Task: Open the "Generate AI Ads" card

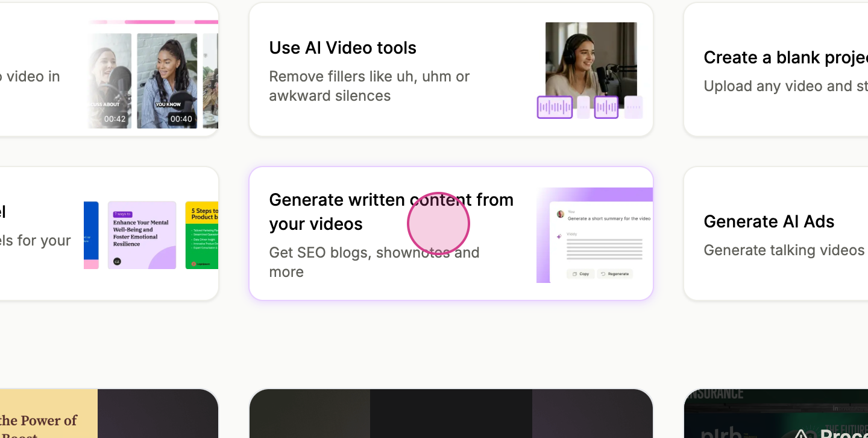Action: 776,233
